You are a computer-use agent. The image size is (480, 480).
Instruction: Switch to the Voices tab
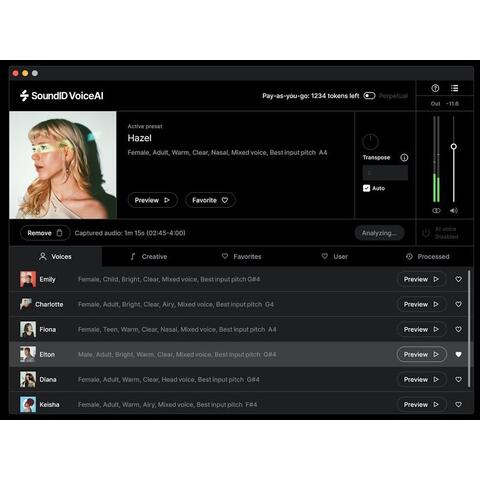pyautogui.click(x=55, y=256)
